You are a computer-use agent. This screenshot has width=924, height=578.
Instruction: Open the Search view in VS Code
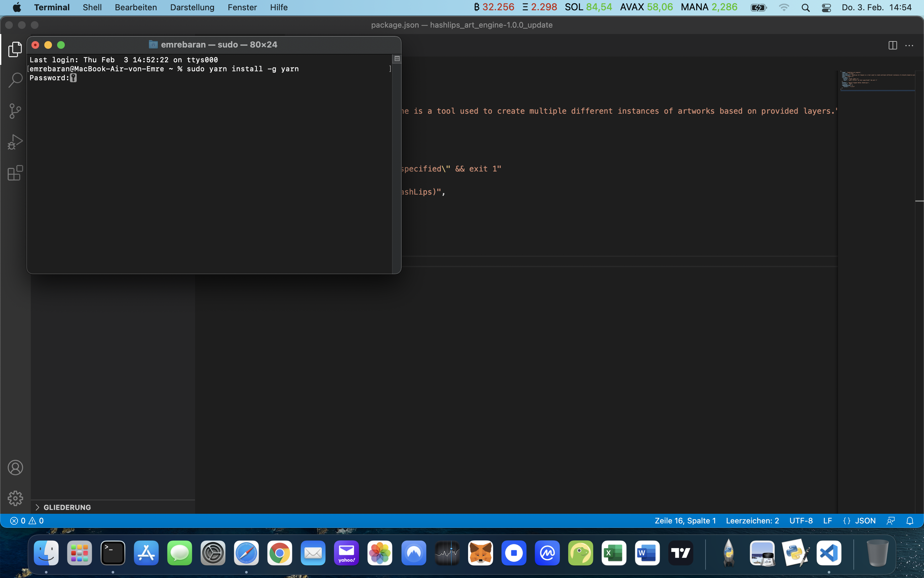coord(15,80)
